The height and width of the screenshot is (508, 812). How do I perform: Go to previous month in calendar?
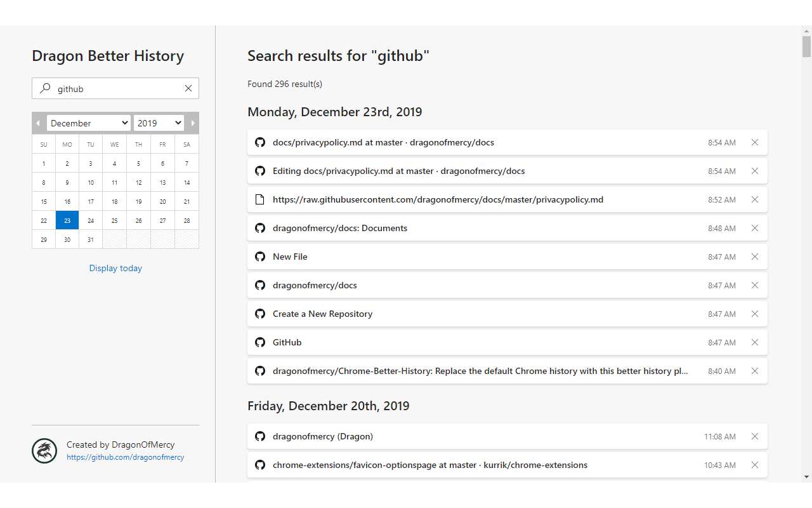38,123
